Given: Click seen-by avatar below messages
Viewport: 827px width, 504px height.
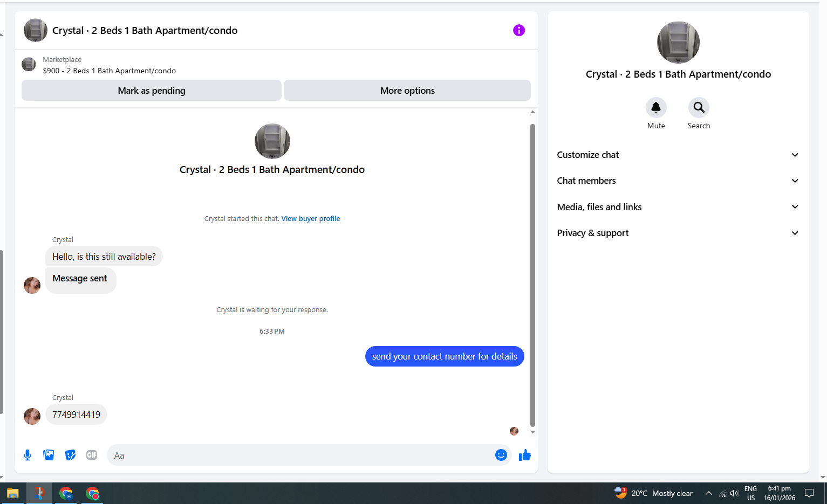Looking at the screenshot, I should pyautogui.click(x=514, y=431).
